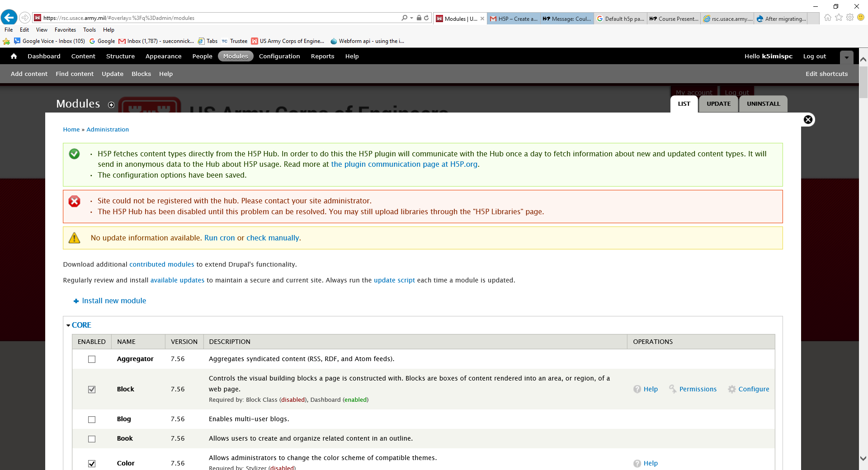The height and width of the screenshot is (470, 868).
Task: Collapse the CORE fieldset
Action: coord(81,325)
